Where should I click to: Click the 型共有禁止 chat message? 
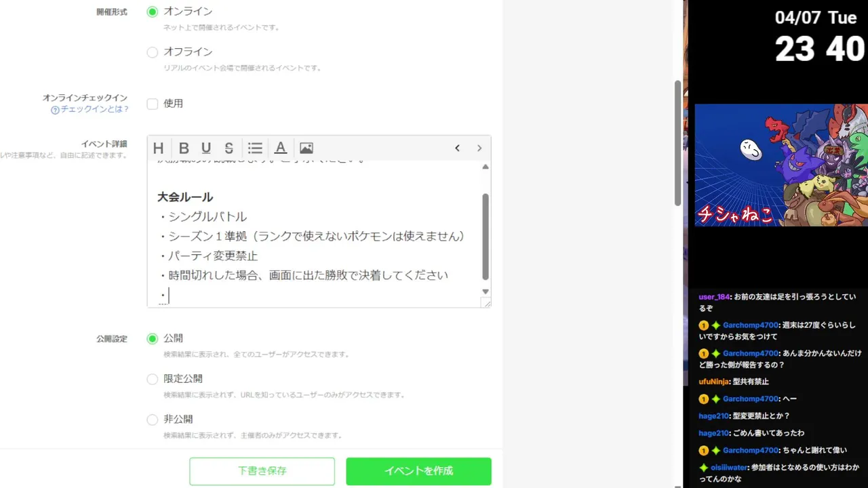point(751,382)
